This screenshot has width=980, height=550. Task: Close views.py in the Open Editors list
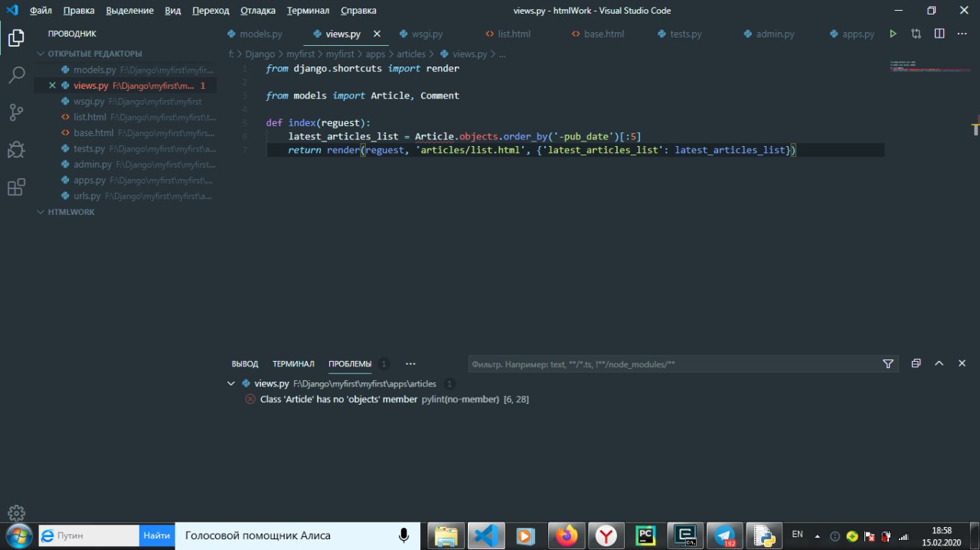click(52, 86)
